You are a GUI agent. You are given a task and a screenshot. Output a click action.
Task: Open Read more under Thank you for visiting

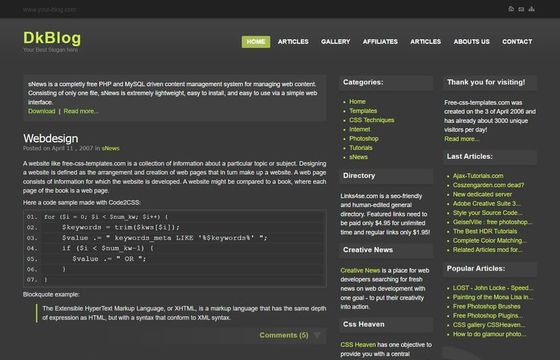tap(461, 139)
